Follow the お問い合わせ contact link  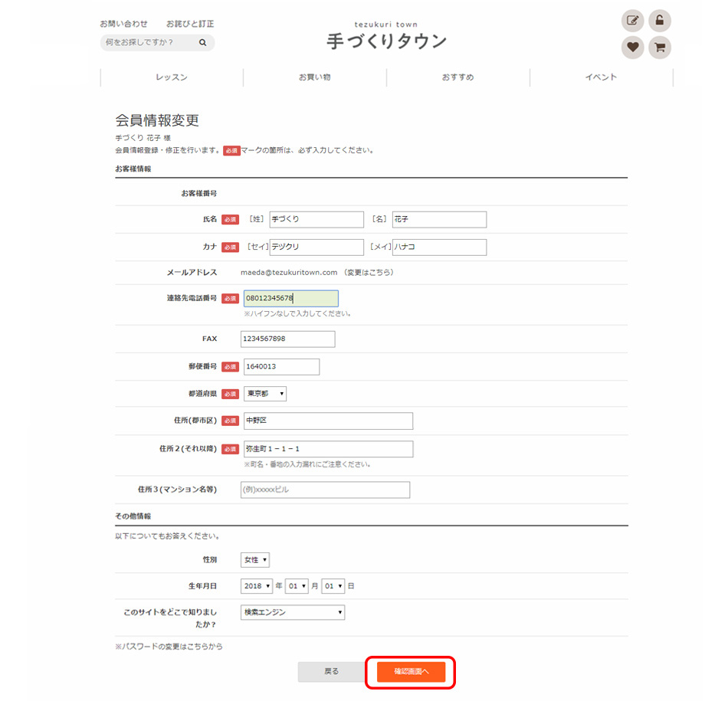click(x=123, y=24)
